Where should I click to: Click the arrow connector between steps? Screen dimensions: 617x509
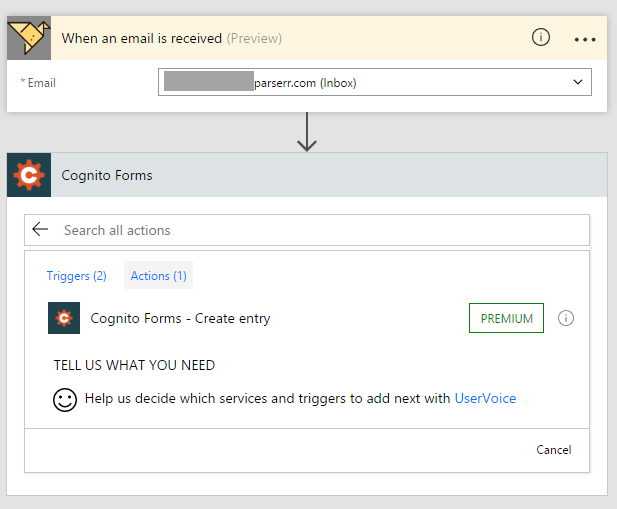tap(307, 133)
